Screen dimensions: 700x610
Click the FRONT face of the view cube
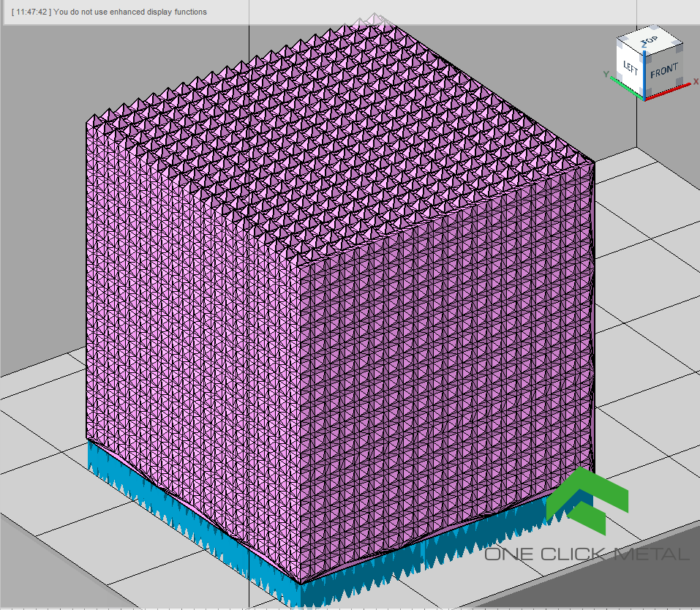(x=664, y=70)
